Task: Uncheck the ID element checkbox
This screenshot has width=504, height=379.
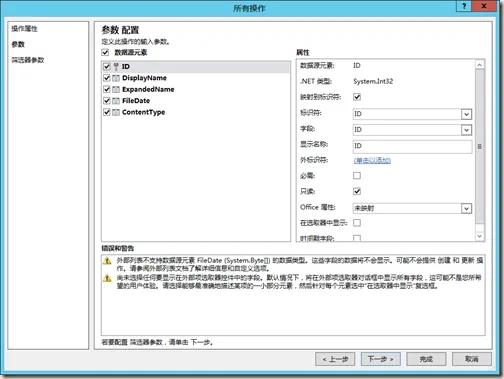Action: (x=107, y=67)
